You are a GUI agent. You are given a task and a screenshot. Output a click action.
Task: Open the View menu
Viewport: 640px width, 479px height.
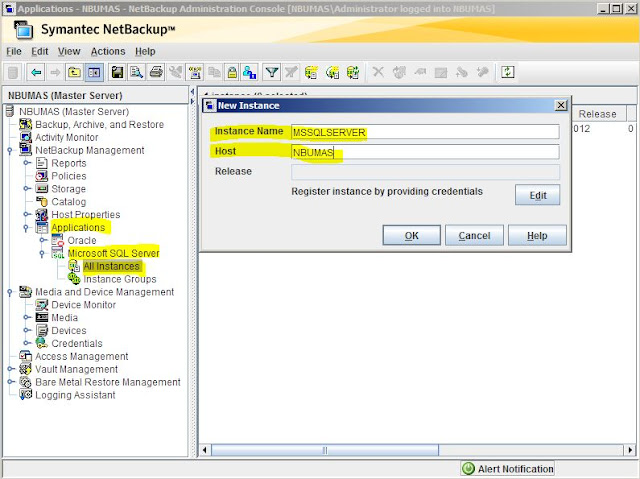[69, 51]
